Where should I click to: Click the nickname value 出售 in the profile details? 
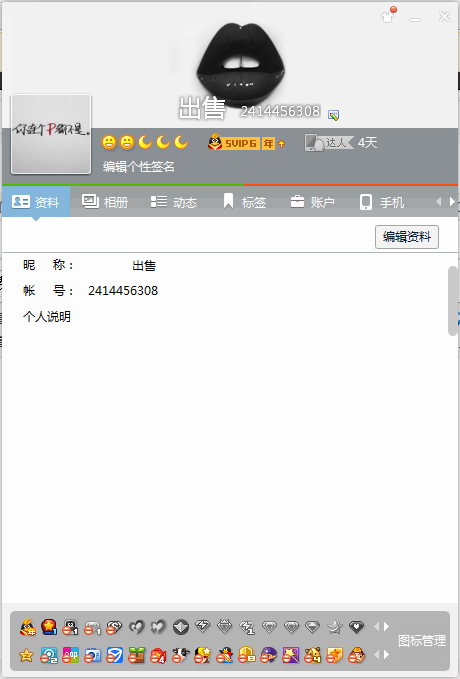(144, 265)
